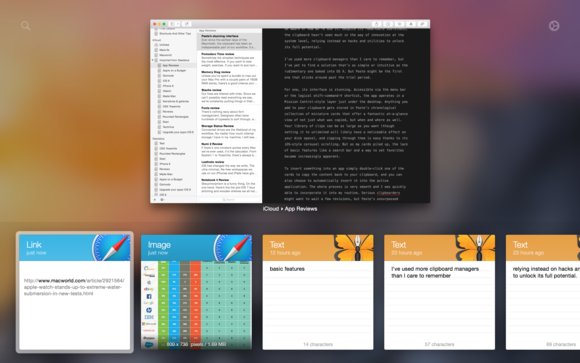The height and width of the screenshot is (363, 580).
Task: Click the macworld.com URL text on Link card
Action: (x=74, y=287)
